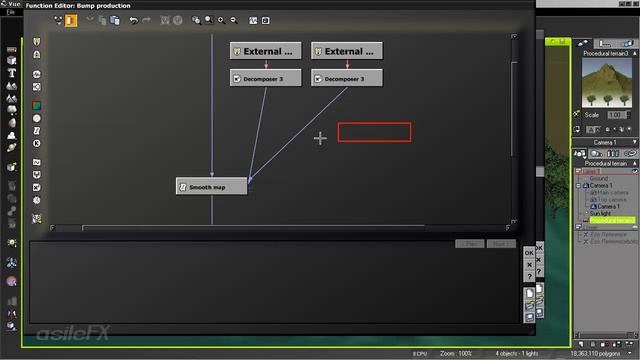Select Top camera in the layer tree

point(612,200)
